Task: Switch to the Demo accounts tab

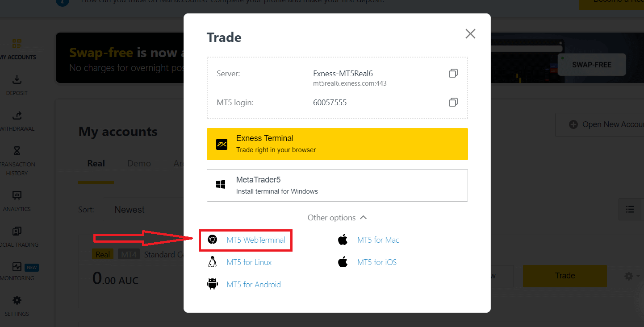Action: click(139, 163)
